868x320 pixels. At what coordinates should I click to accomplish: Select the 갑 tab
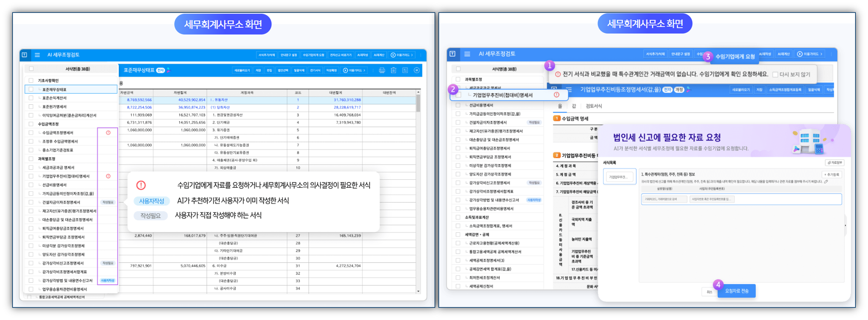tap(574, 106)
